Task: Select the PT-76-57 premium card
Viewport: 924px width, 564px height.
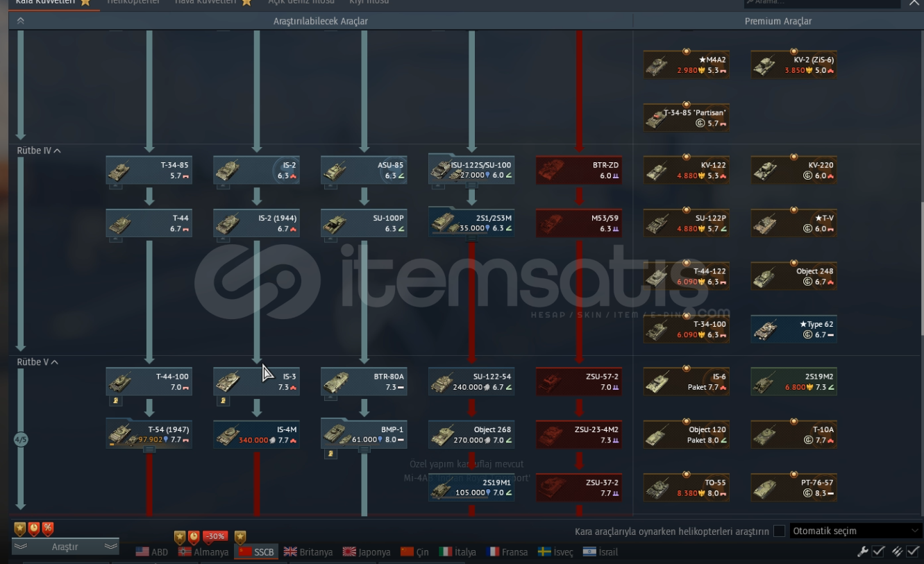Action: click(794, 487)
